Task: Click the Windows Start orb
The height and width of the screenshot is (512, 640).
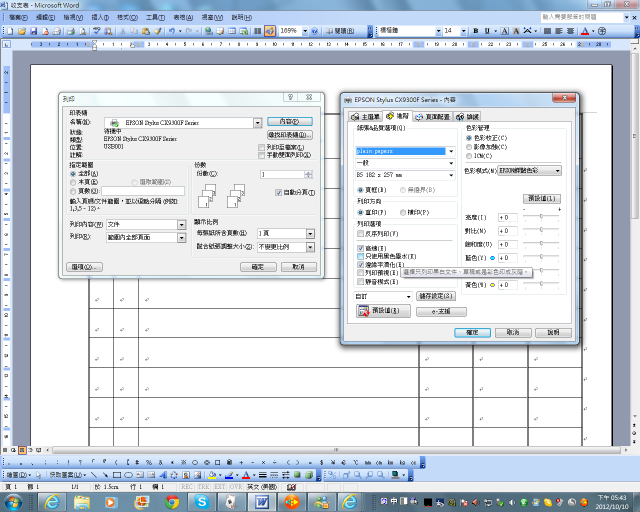Action: [x=13, y=502]
